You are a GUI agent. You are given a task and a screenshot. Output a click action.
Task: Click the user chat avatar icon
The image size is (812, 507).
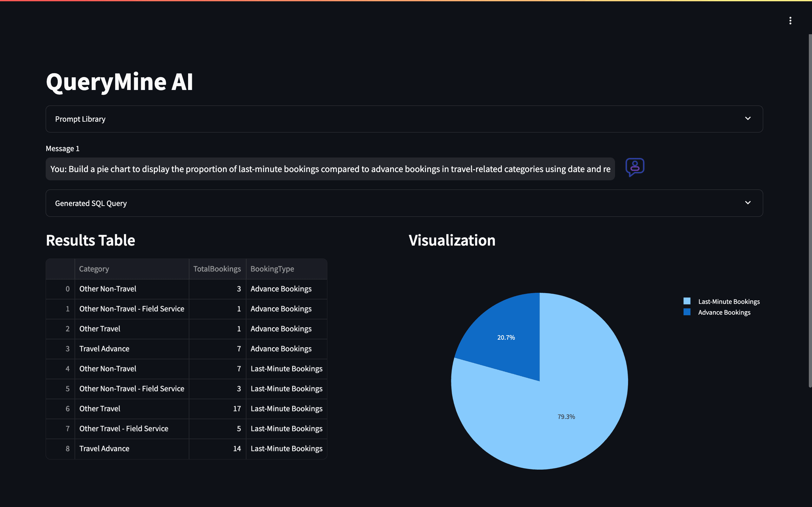[x=634, y=167]
